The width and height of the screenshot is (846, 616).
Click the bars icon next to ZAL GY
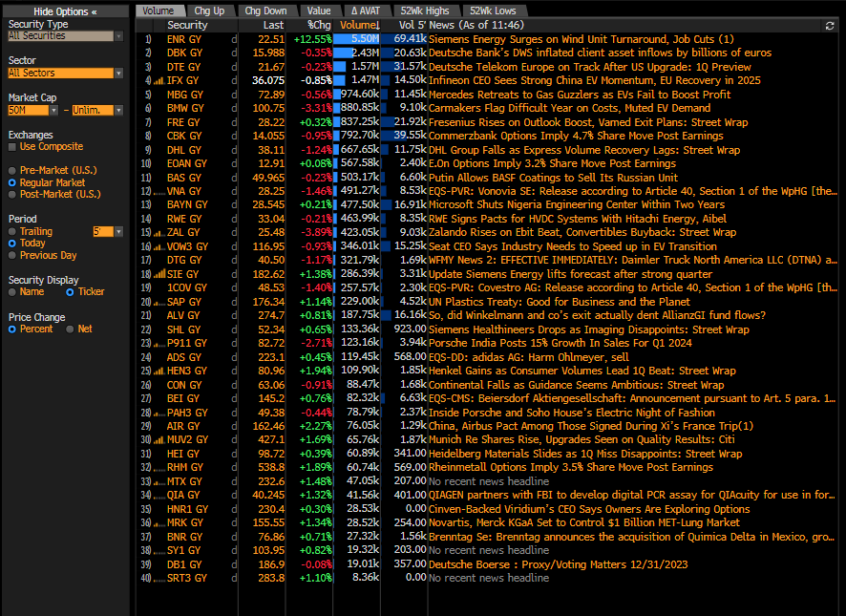click(x=157, y=232)
